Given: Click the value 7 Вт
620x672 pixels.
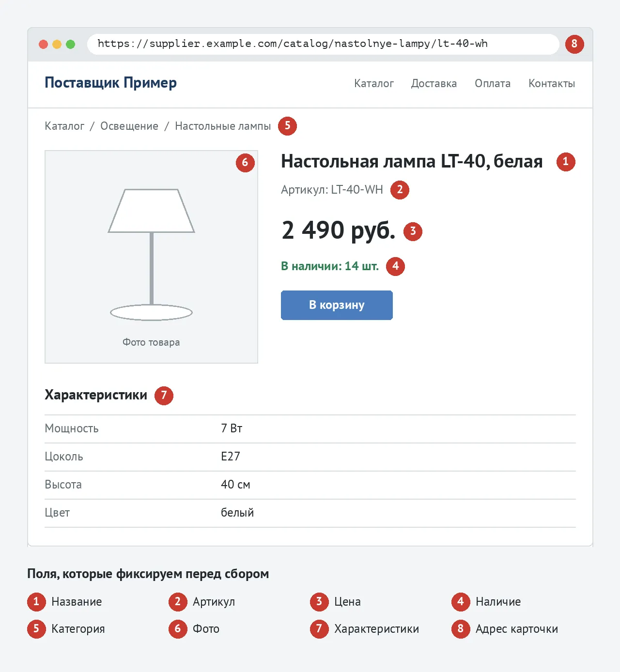Looking at the screenshot, I should [x=232, y=428].
